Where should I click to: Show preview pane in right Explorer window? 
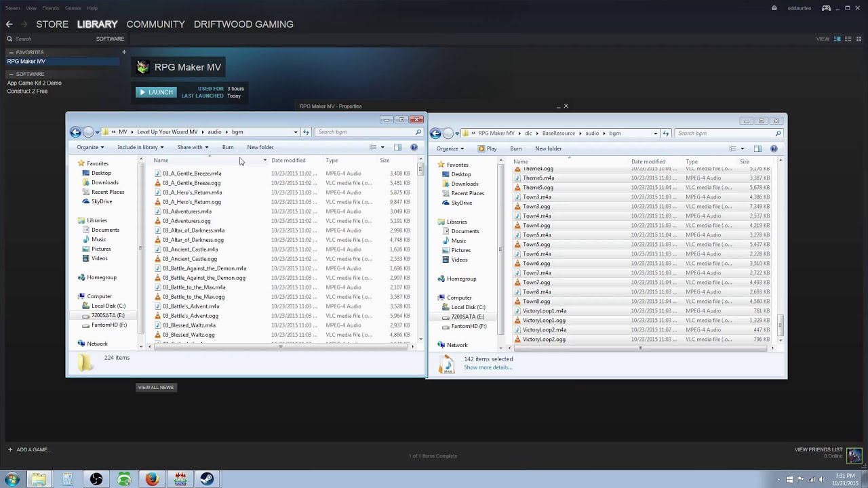tap(757, 148)
